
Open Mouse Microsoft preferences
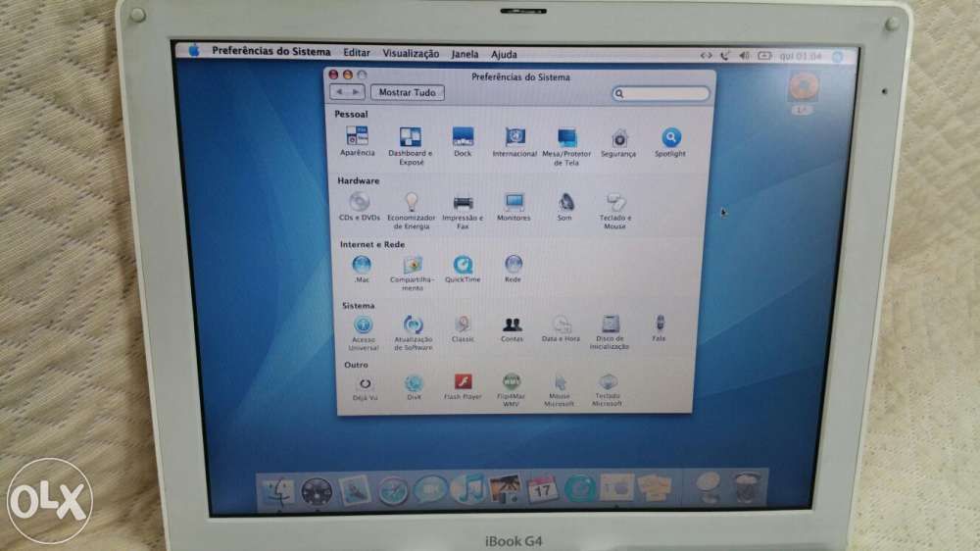(559, 390)
